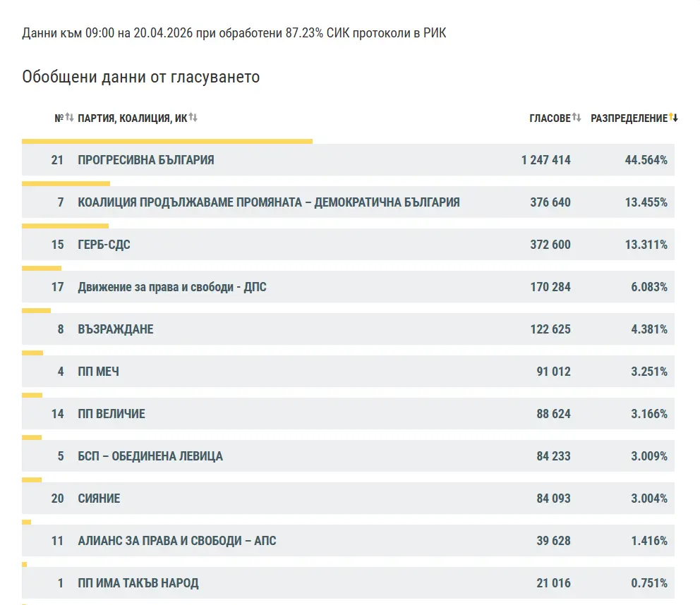The image size is (700, 605).
Task: Open the ГЕРБ-СДС party entry
Action: [104, 245]
